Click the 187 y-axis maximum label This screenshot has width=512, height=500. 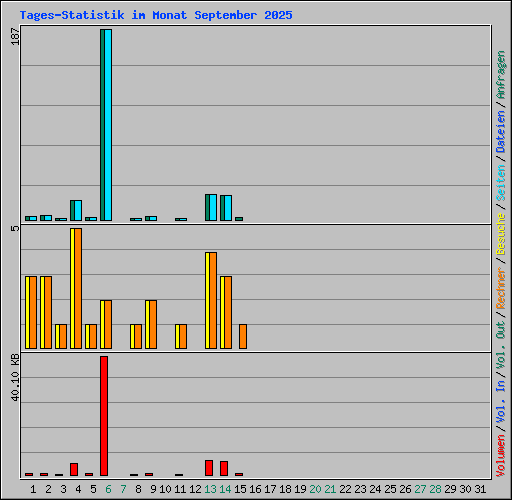[x=15, y=36]
